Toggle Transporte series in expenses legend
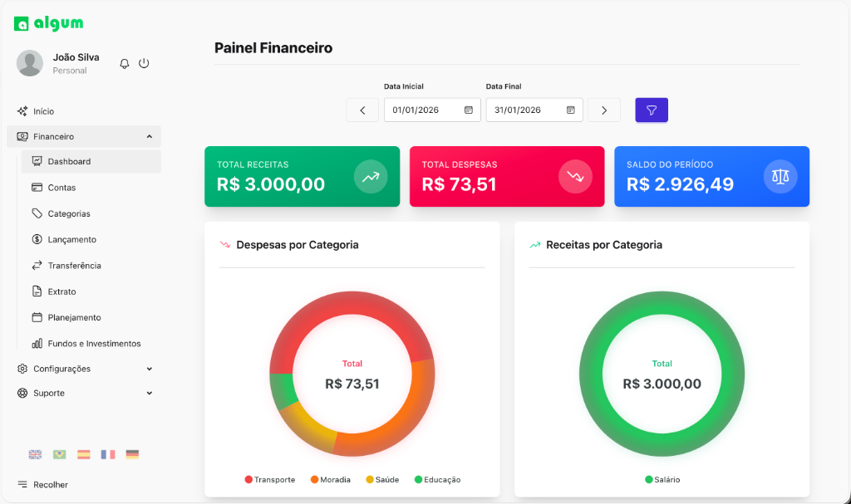This screenshot has width=851, height=504. tap(270, 480)
